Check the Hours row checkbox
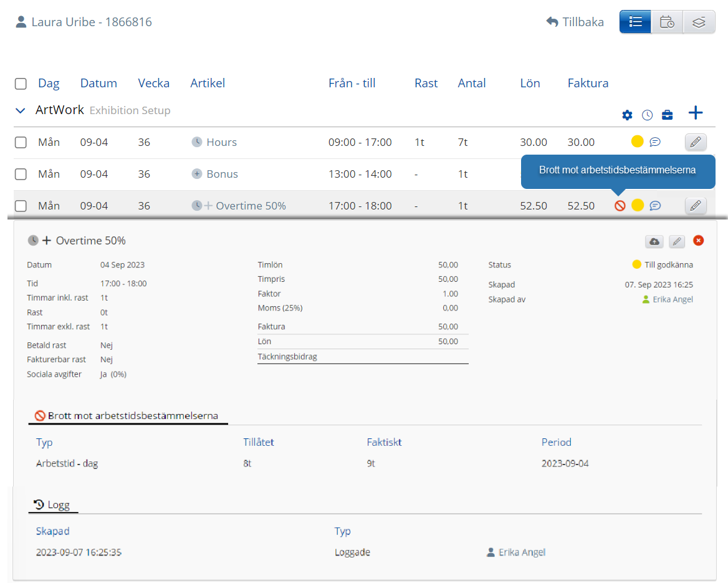 (21, 142)
